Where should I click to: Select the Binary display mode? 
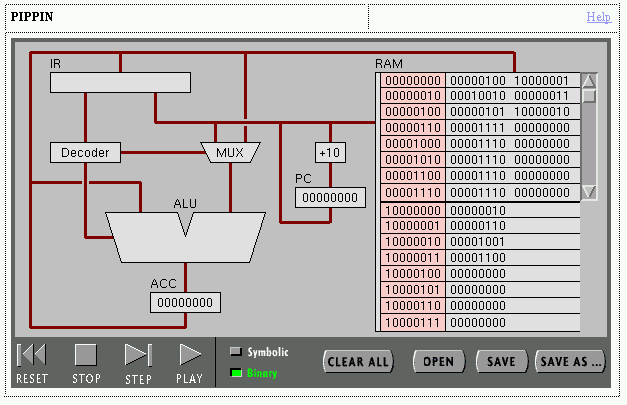236,373
